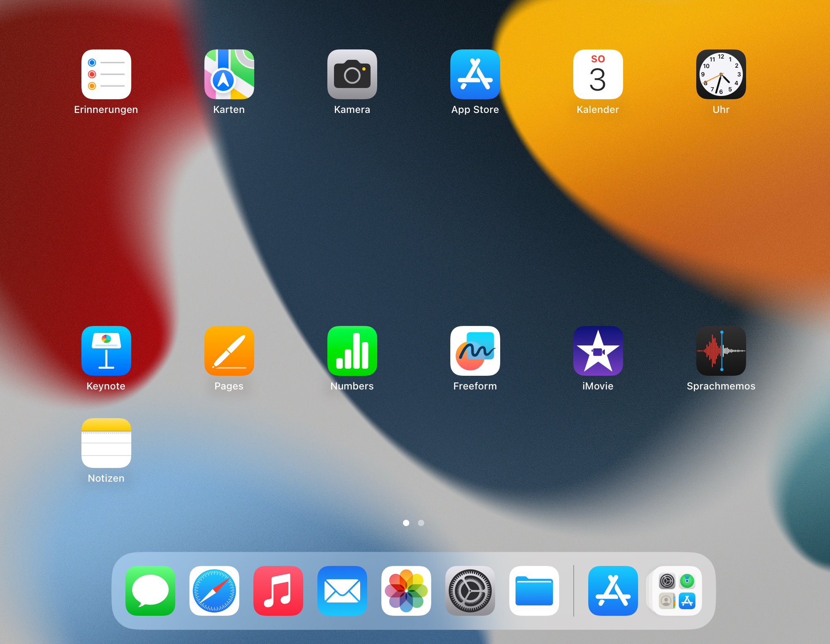Open the Numbers spreadsheet app
This screenshot has height=644, width=830.
click(x=352, y=351)
